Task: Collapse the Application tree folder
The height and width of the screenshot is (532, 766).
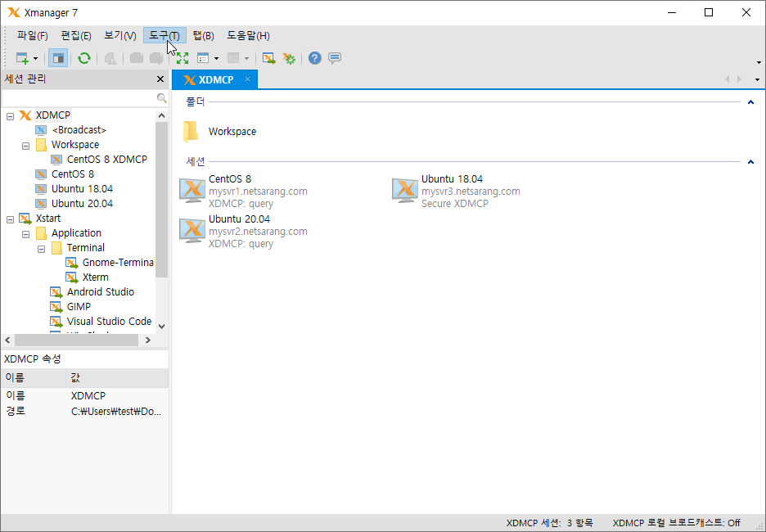Action: tap(26, 234)
